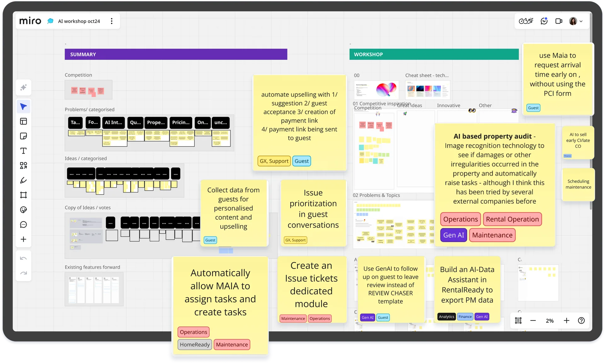The height and width of the screenshot is (364, 605).
Task: Pick the sticky note tool
Action: pos(24,136)
